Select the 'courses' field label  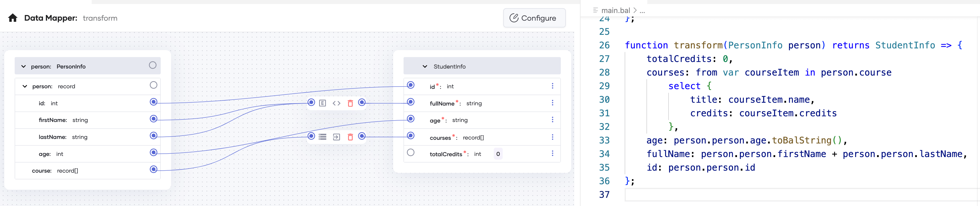(x=440, y=138)
